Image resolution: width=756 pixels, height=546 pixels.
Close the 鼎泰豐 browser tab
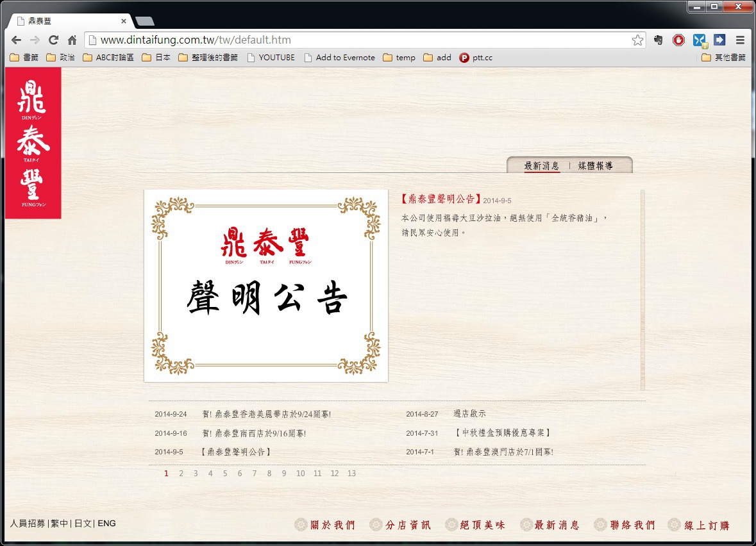pos(123,21)
